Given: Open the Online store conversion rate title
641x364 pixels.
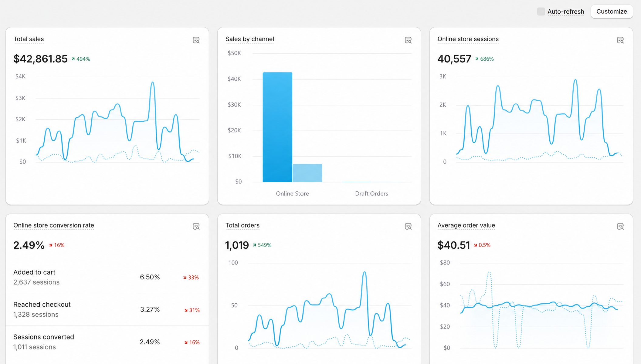Looking at the screenshot, I should click(54, 225).
